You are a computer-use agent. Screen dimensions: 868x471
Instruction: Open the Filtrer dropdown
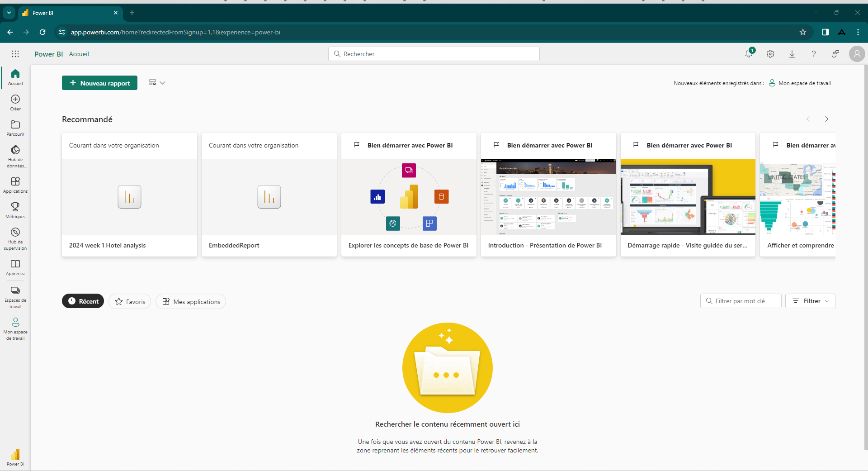click(x=810, y=301)
